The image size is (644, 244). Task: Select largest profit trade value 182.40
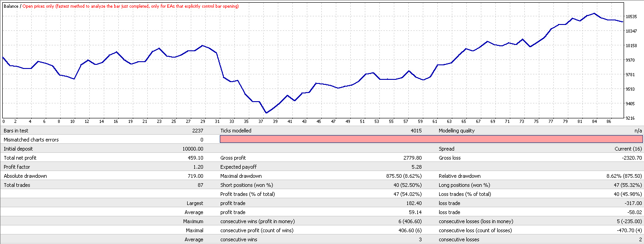coord(414,203)
